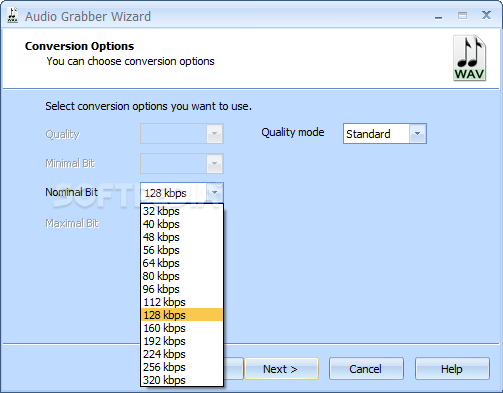This screenshot has height=393, width=503.
Task: Click the disabled Minimal Bit dropdown
Action: 182,163
